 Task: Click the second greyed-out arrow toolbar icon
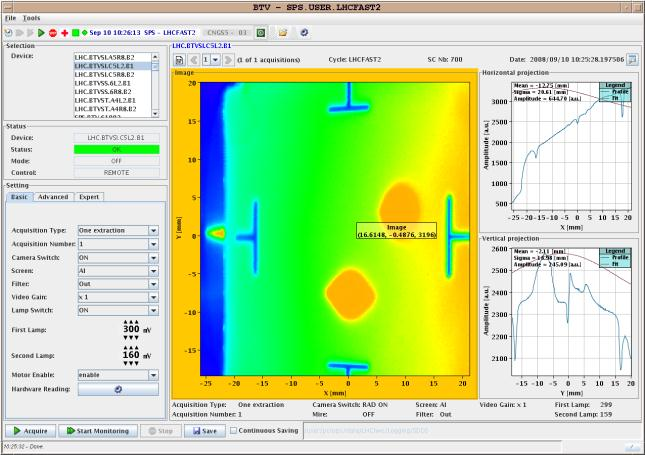click(30, 32)
